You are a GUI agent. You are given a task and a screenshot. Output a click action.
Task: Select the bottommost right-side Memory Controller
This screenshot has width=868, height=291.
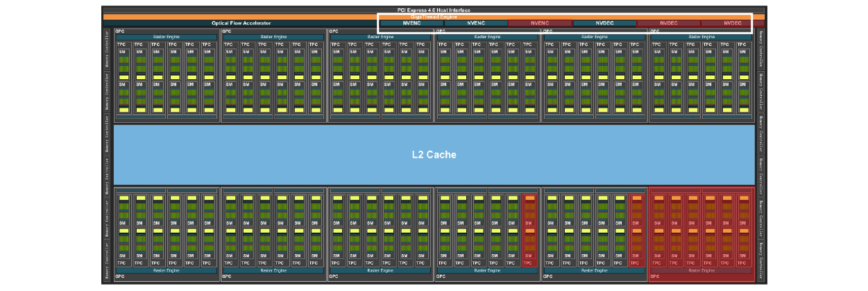[761, 260]
